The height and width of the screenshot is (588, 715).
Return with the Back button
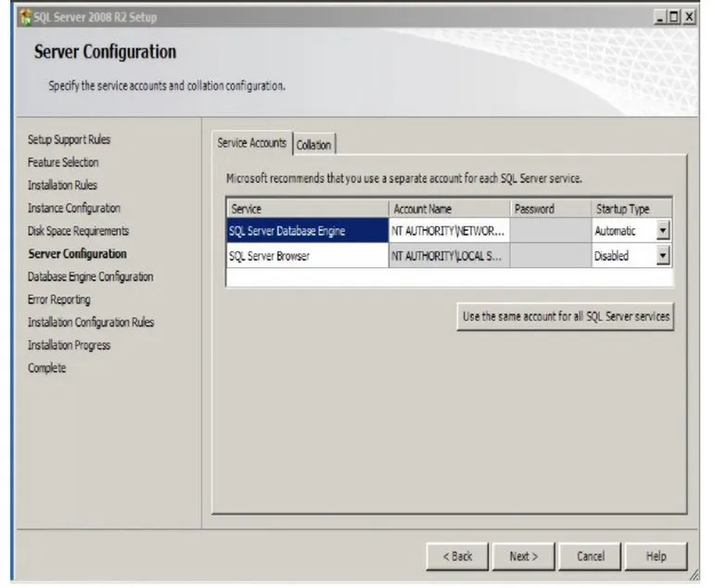(457, 556)
